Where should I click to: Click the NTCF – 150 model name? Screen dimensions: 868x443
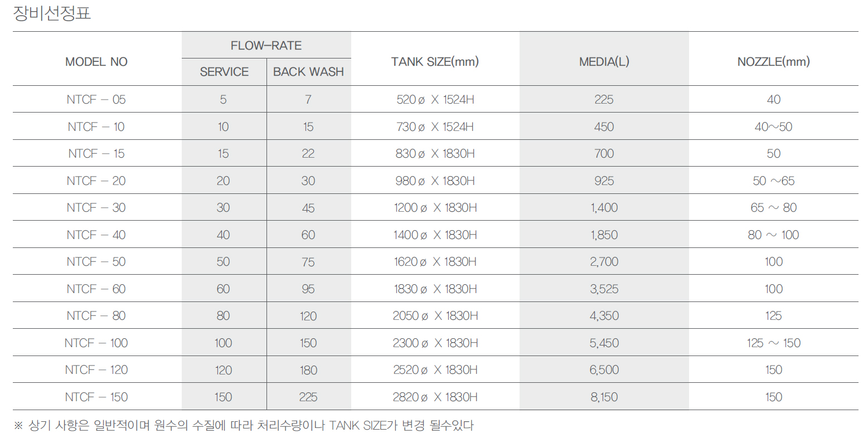96,397
